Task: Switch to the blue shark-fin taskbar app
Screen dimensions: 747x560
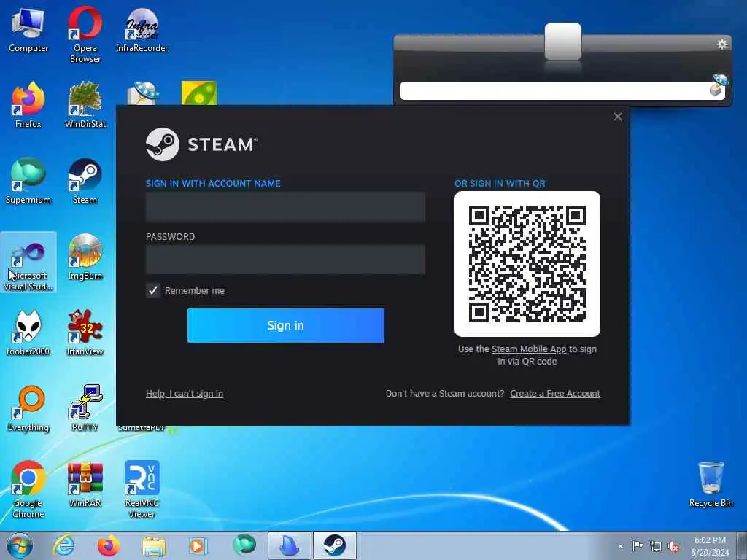Action: click(289, 545)
